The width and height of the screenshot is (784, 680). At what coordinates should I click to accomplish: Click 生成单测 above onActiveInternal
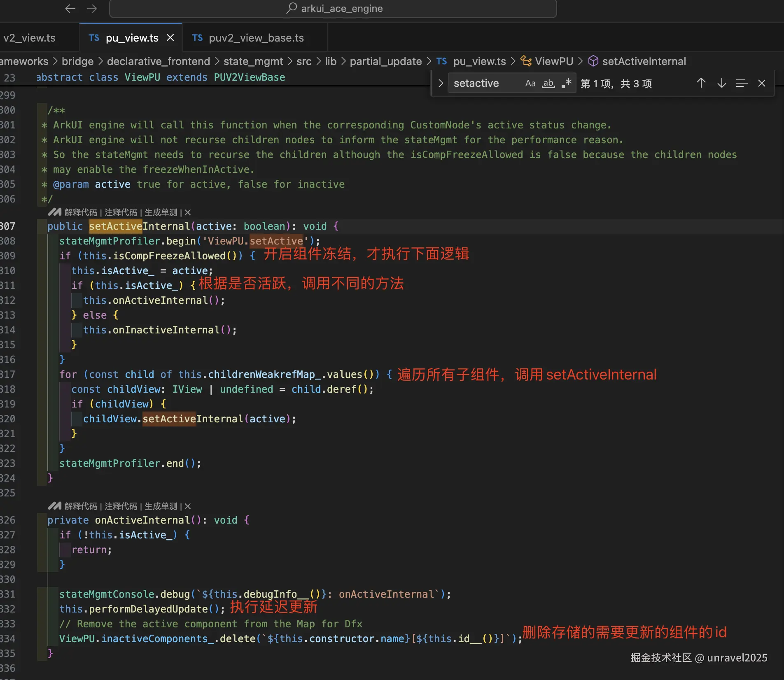[161, 506]
